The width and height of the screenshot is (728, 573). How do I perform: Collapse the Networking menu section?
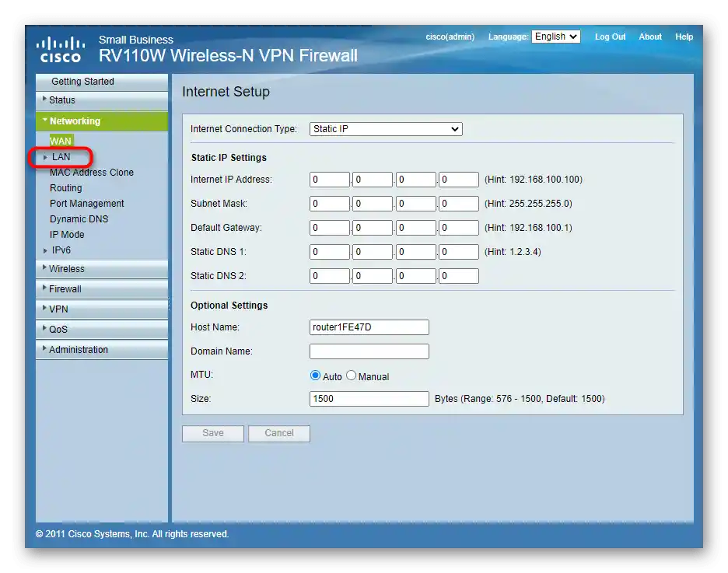tap(102, 121)
